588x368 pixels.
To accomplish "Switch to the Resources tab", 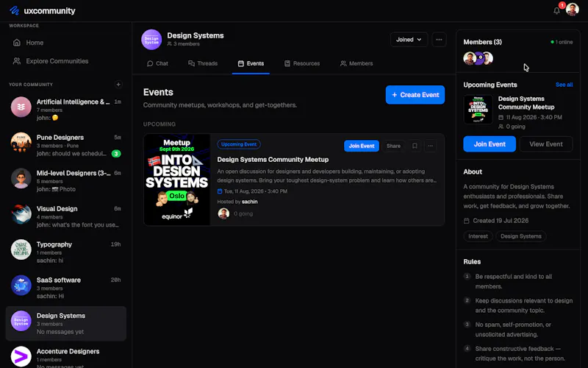I will click(302, 63).
